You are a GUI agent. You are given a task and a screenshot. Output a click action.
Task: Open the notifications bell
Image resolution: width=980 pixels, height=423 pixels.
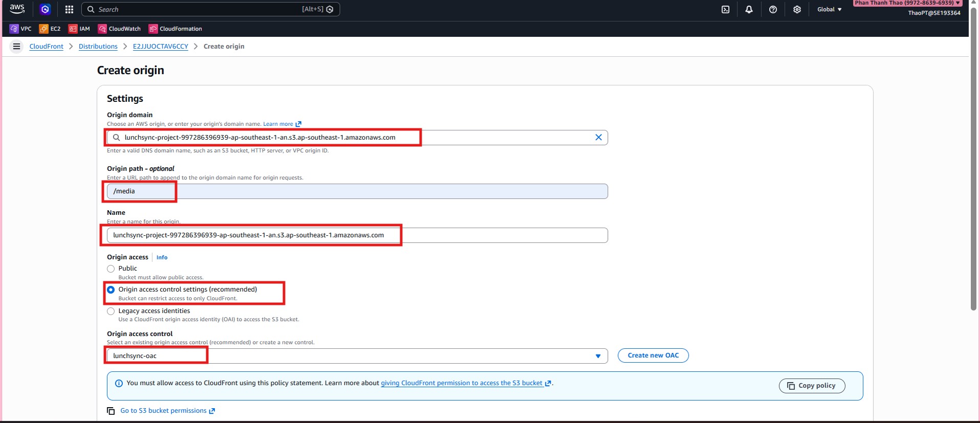coord(749,9)
